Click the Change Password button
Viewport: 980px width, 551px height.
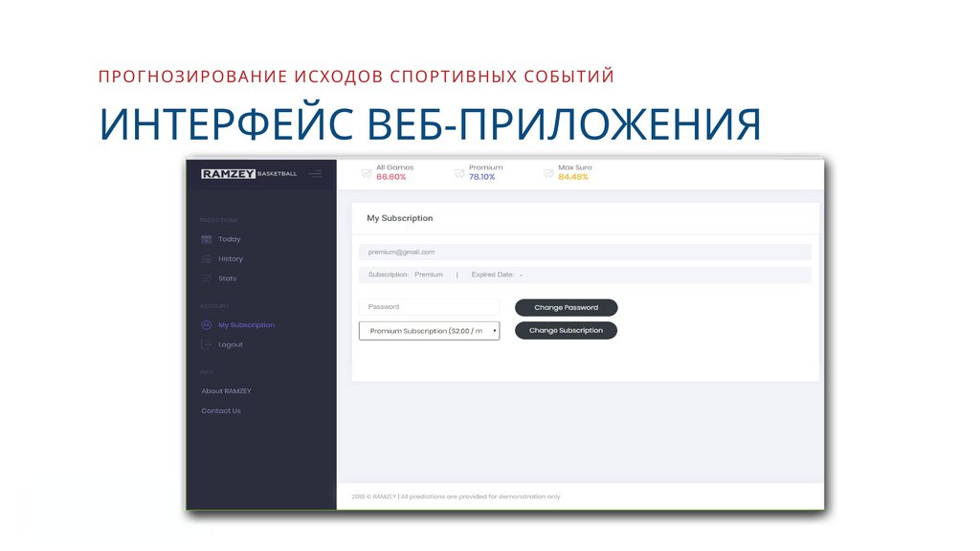pos(567,307)
